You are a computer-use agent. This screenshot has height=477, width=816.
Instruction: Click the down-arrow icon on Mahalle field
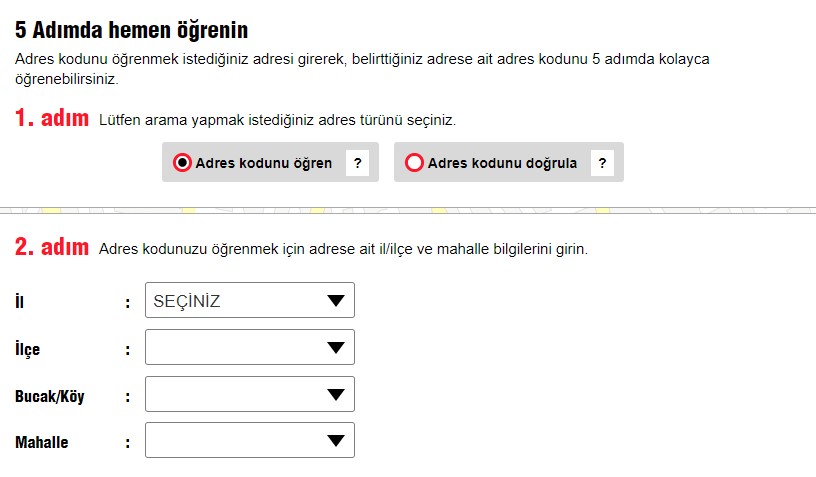pyautogui.click(x=336, y=441)
